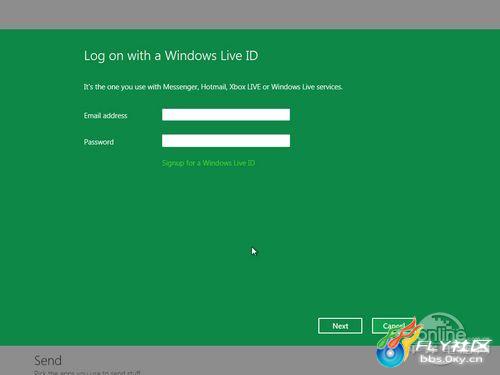Click the description mentioning Messenger, Hotmail, Xbox LIVE
The image size is (500, 375).
(213, 87)
